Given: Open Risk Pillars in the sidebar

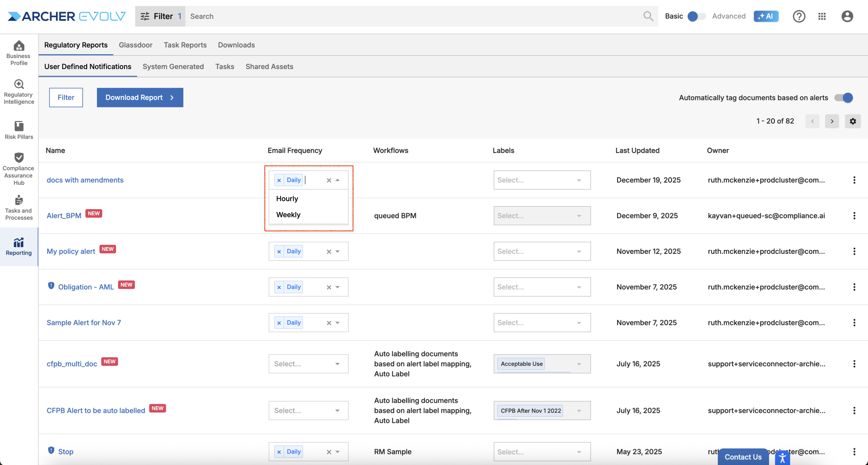Looking at the screenshot, I should coord(19,130).
